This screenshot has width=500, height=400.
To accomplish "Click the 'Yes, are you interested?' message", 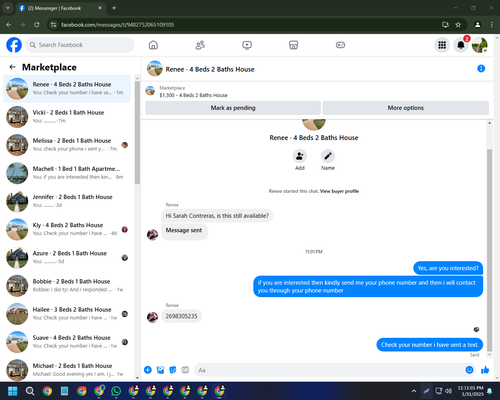I will (448, 268).
